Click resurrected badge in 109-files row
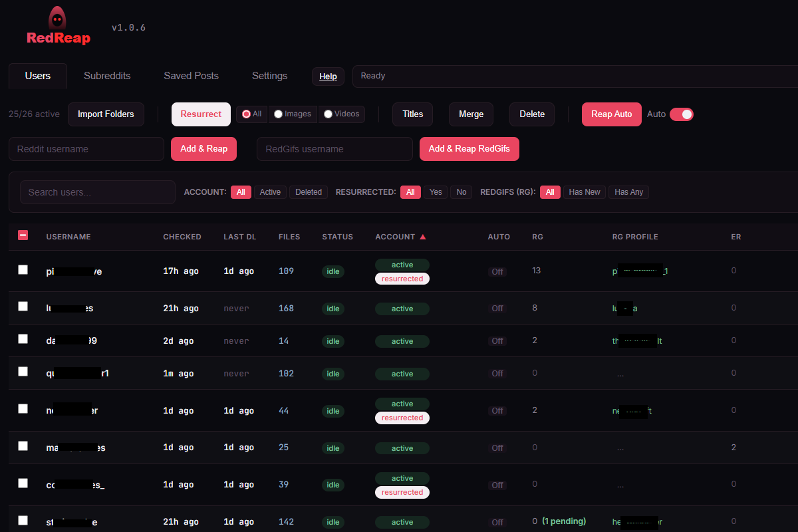The height and width of the screenshot is (532, 798). point(402,279)
